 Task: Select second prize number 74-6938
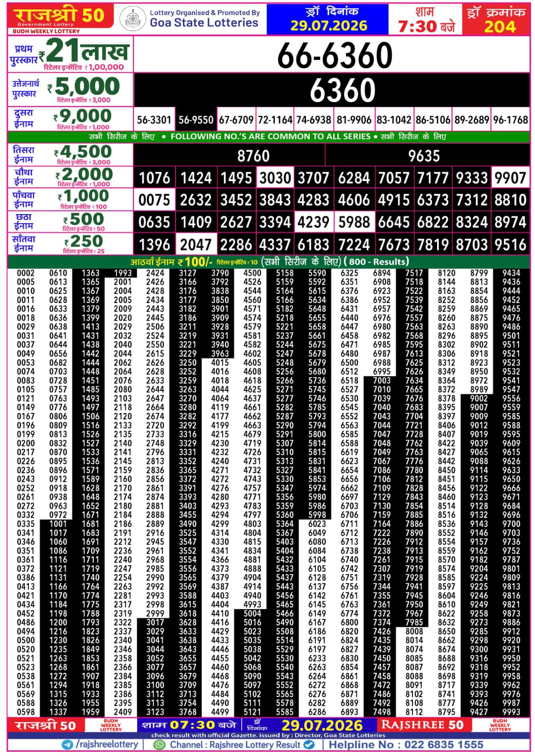(314, 120)
